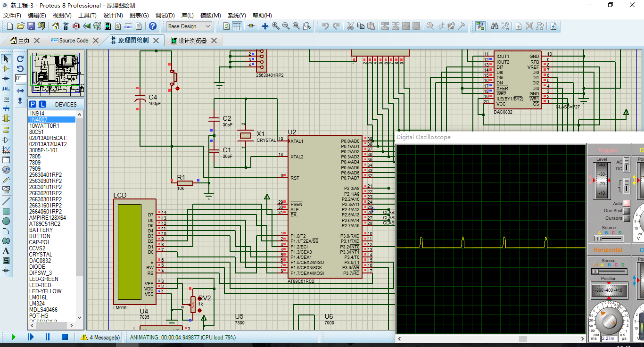Select DAC0832 in the devices list
The image size is (644, 347).
tap(52, 261)
